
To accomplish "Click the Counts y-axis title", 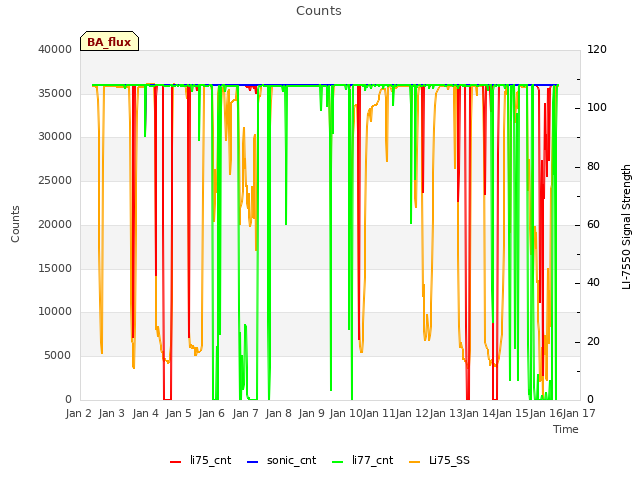I will pos(15,224).
